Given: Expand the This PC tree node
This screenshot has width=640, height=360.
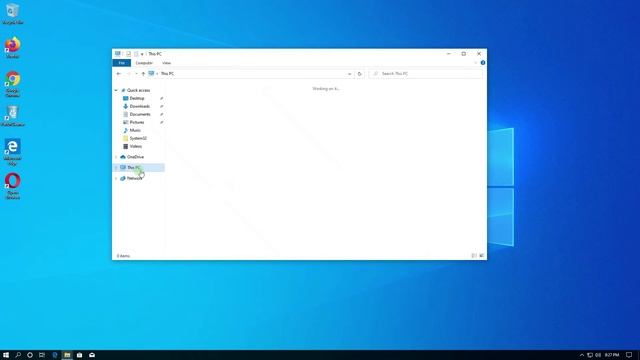Looking at the screenshot, I should click(x=116, y=167).
